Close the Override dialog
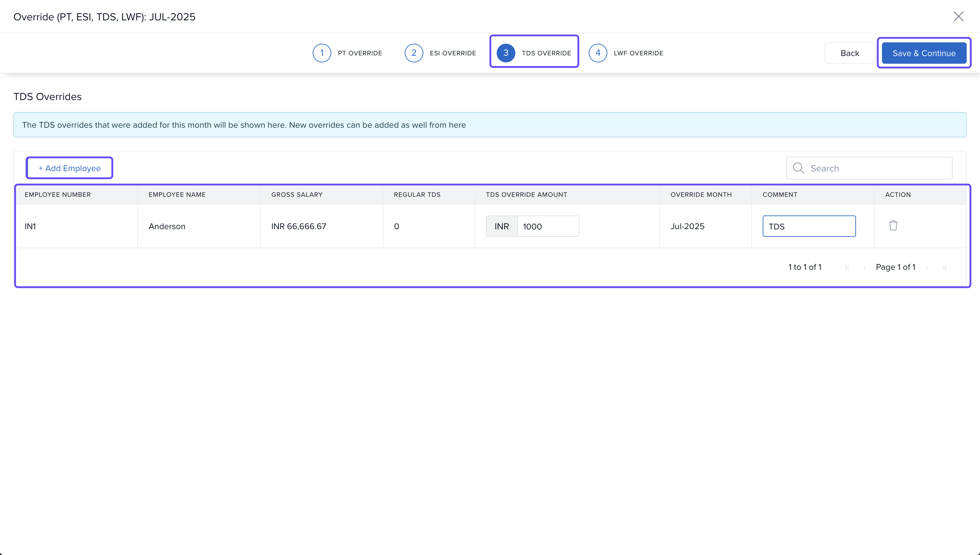 pos(958,16)
